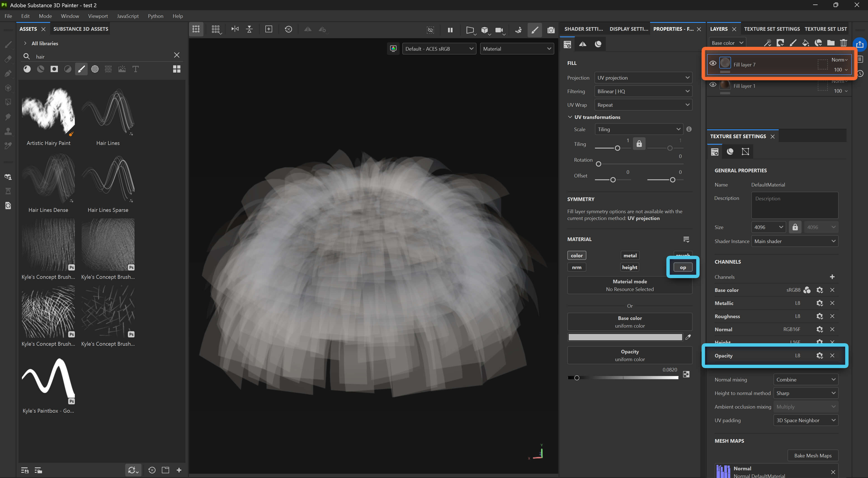The height and width of the screenshot is (478, 868).
Task: Add a paint layer with brush icon
Action: coord(793,43)
